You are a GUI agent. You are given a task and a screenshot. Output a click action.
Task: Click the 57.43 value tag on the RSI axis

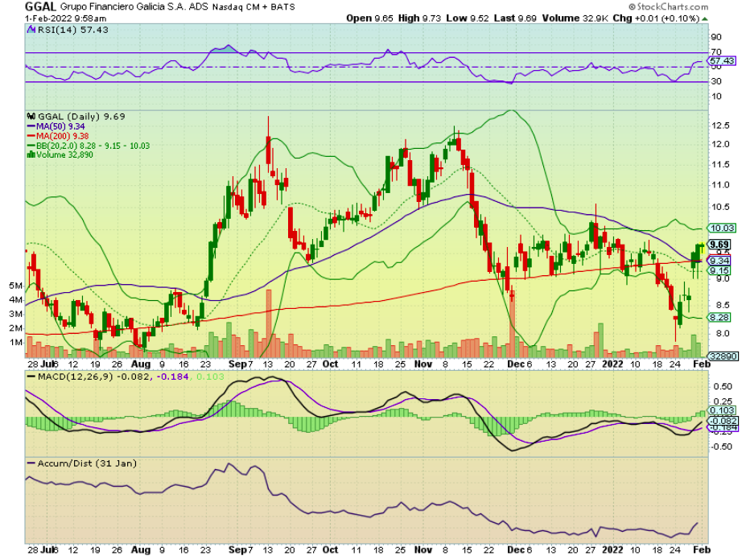pyautogui.click(x=721, y=60)
